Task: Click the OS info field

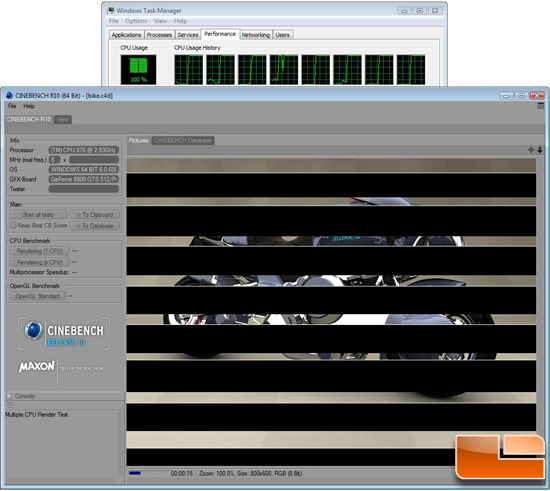Action: coord(83,169)
